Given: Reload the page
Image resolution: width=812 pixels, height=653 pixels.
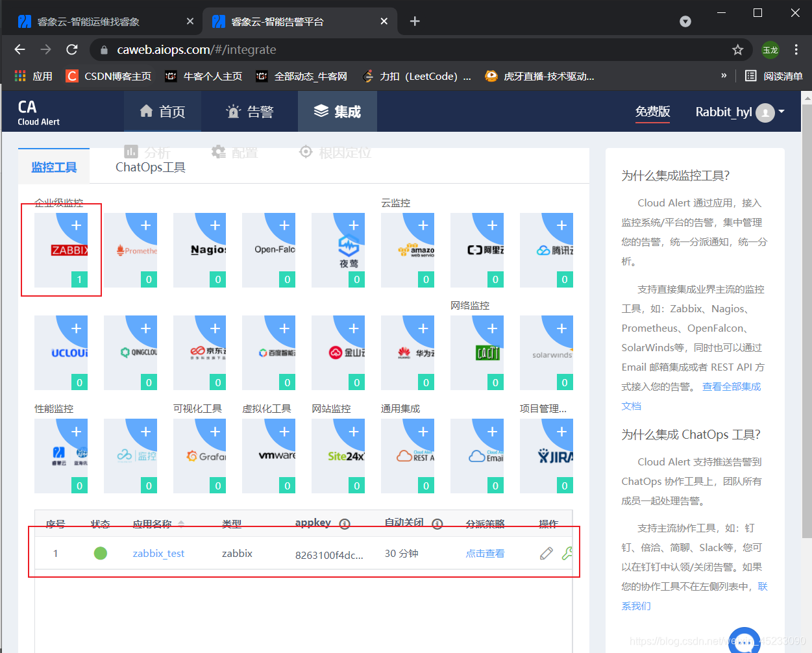Looking at the screenshot, I should point(72,49).
